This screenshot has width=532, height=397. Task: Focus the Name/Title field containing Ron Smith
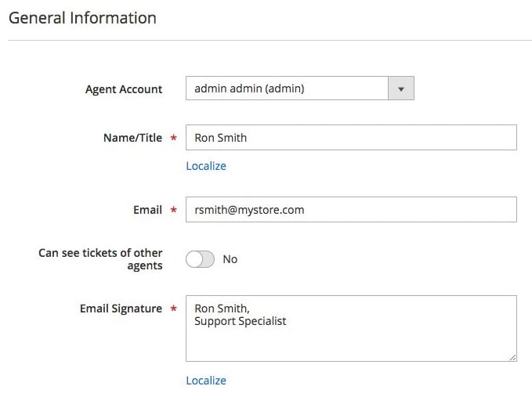coord(351,138)
